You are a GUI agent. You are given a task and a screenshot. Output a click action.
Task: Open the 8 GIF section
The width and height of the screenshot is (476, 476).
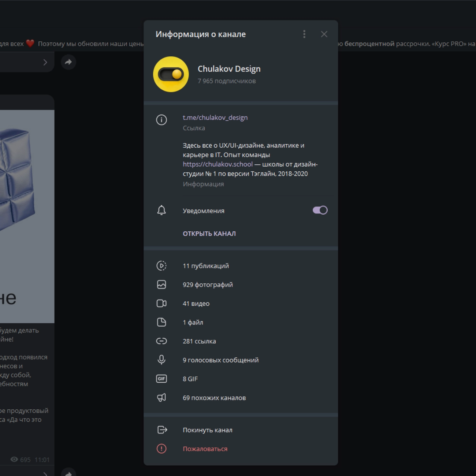tap(241, 379)
